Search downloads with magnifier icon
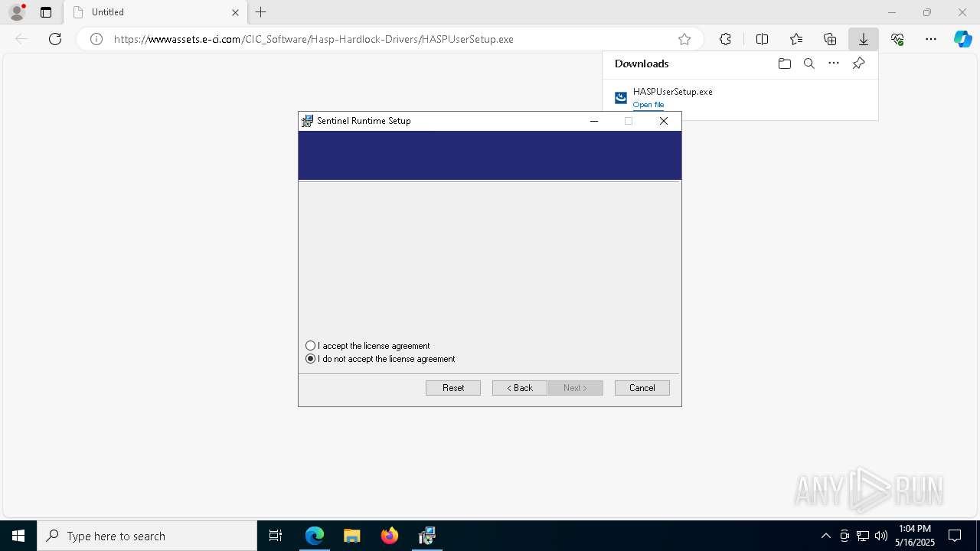This screenshot has height=551, width=980. pos(809,64)
